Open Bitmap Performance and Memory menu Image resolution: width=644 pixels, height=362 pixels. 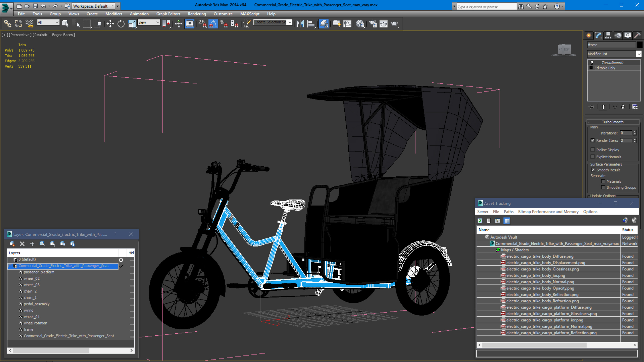(x=548, y=212)
